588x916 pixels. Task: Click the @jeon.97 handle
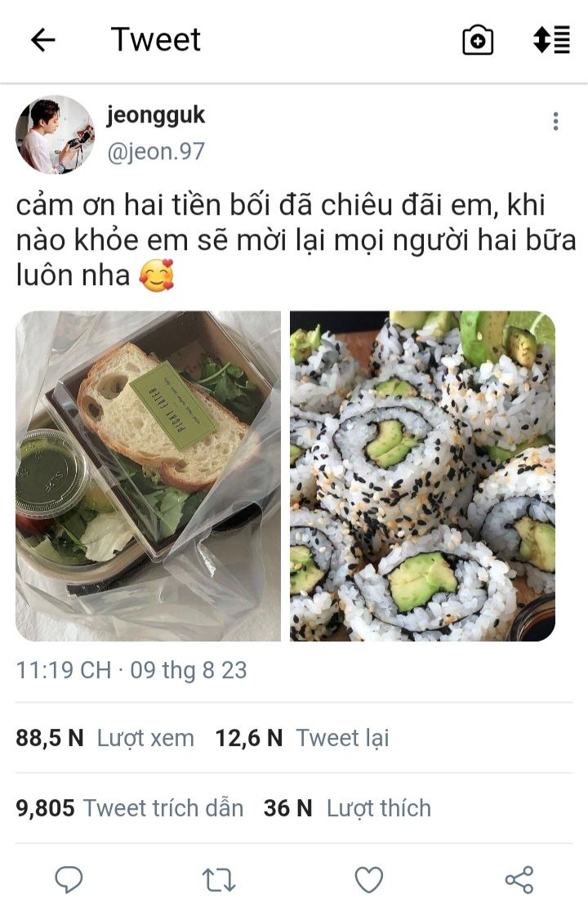[156, 152]
